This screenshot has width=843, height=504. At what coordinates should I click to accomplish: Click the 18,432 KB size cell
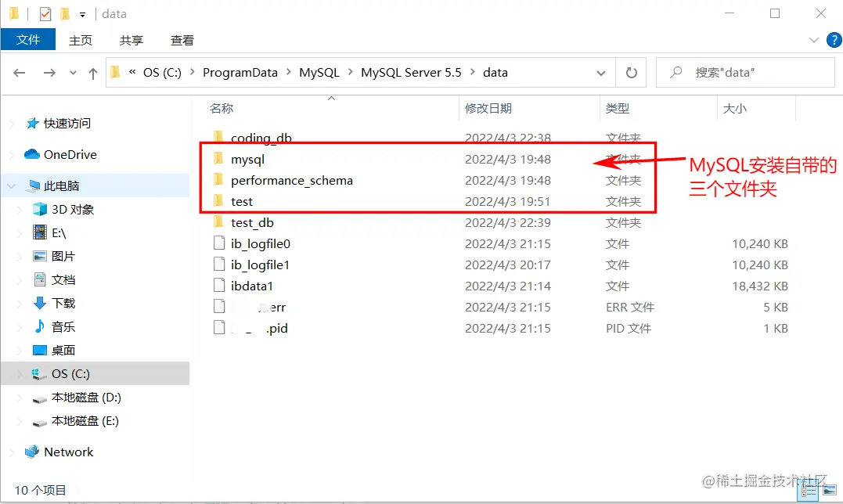coord(760,286)
